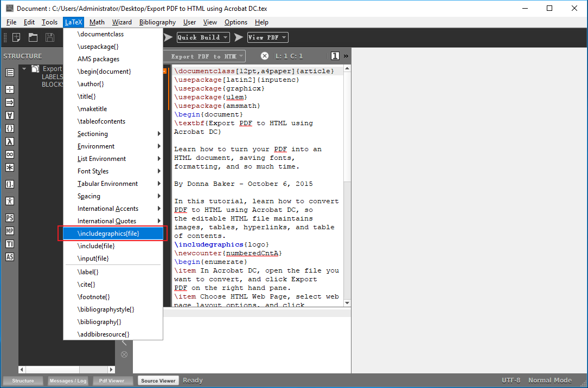
Task: Click the Save disk icon
Action: (x=50, y=37)
